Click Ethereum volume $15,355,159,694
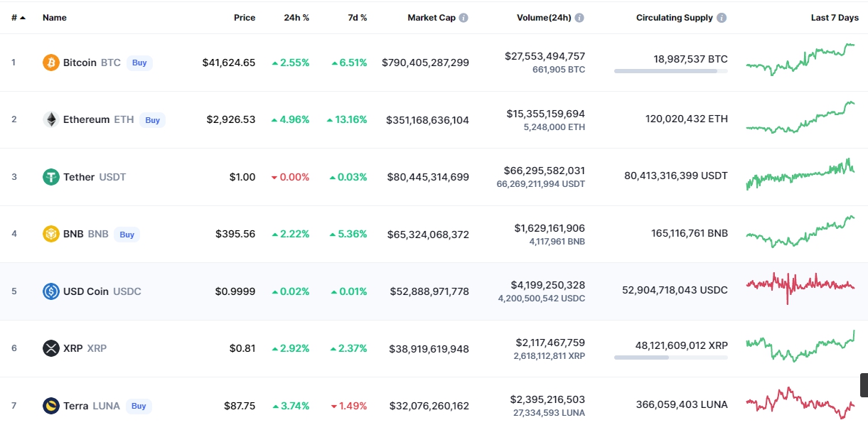This screenshot has width=868, height=430. (x=546, y=114)
